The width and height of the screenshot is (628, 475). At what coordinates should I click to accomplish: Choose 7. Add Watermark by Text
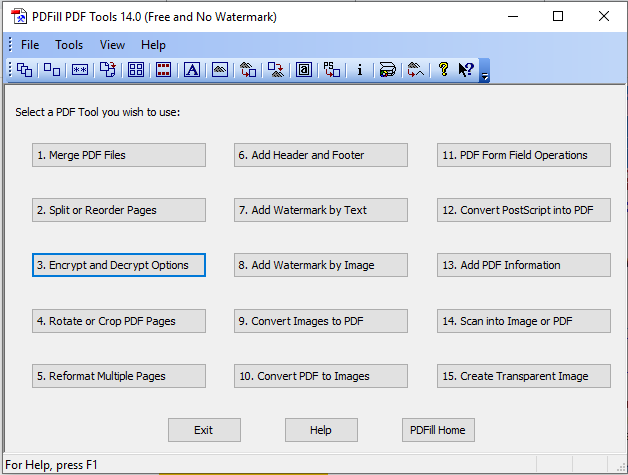click(321, 210)
